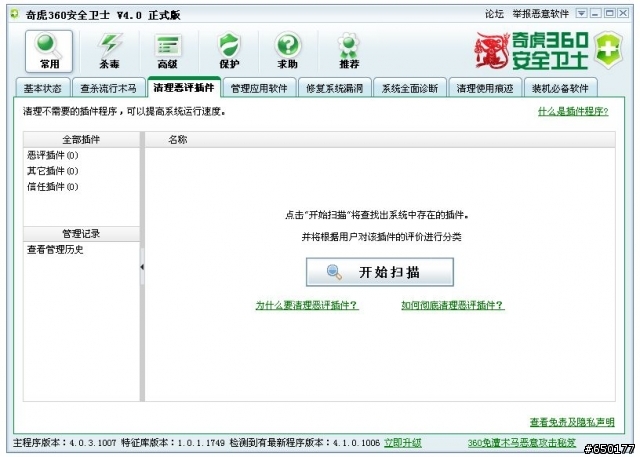Image resolution: width=640 pixels, height=457 pixels.
Task: Click the 全部插件 panel header
Action: point(81,140)
